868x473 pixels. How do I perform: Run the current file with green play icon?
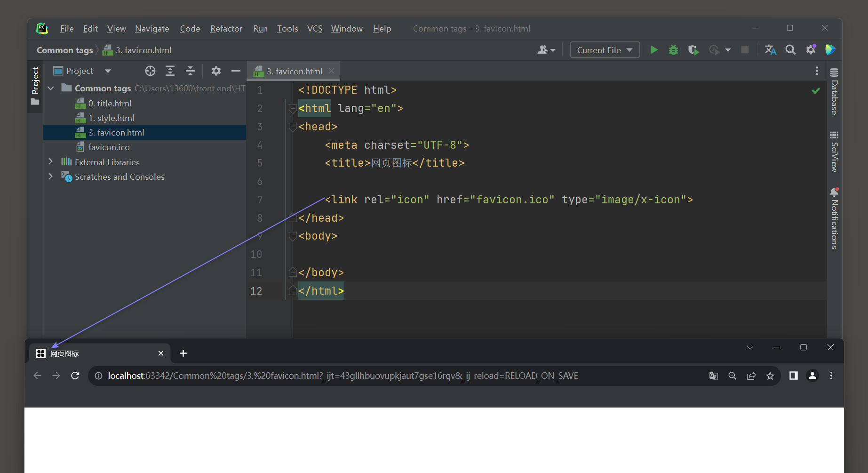coord(653,50)
